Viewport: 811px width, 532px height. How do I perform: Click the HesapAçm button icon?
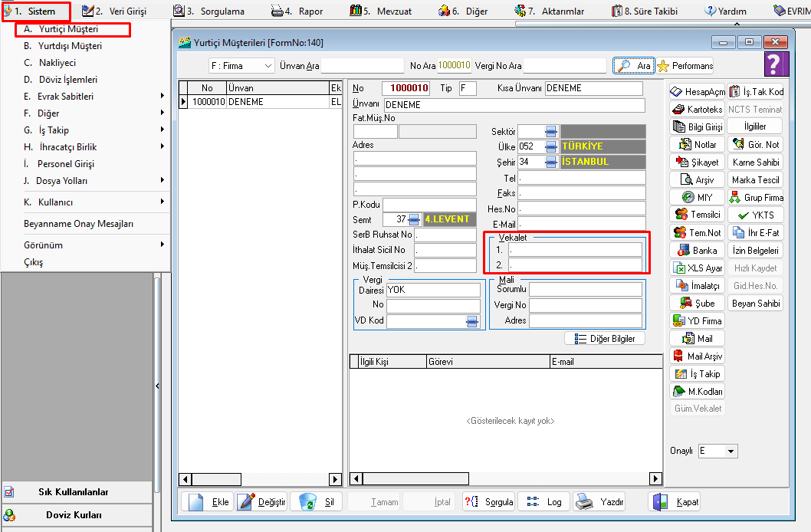coord(677,92)
